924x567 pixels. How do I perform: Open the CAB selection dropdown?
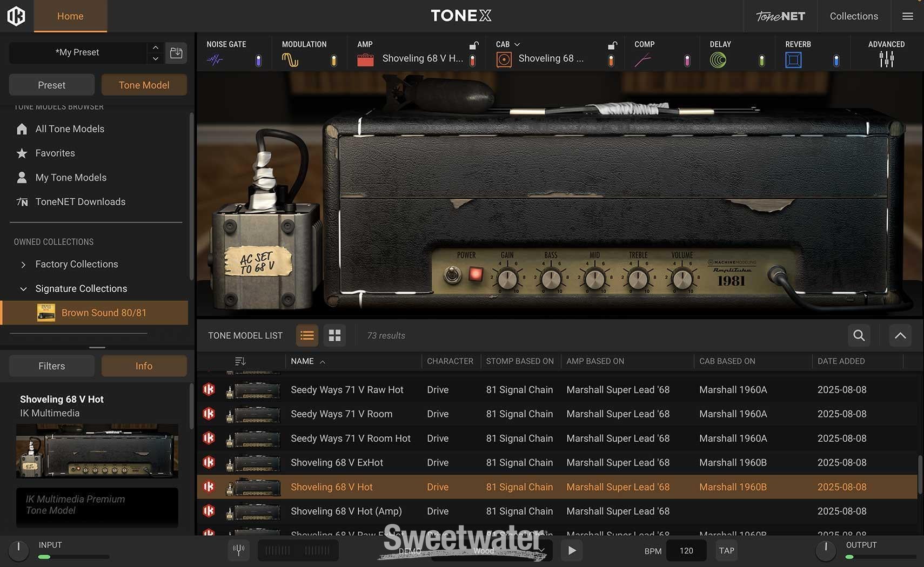[517, 44]
